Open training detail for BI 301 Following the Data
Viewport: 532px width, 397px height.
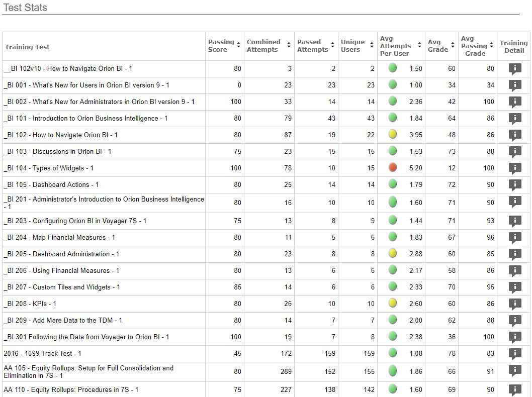[x=515, y=337]
